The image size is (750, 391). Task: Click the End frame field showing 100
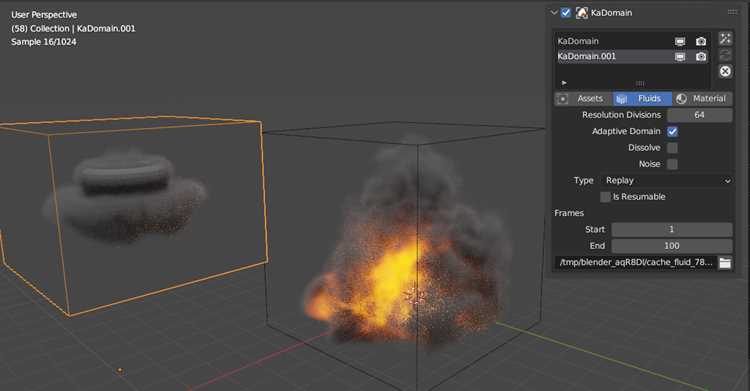[672, 246]
